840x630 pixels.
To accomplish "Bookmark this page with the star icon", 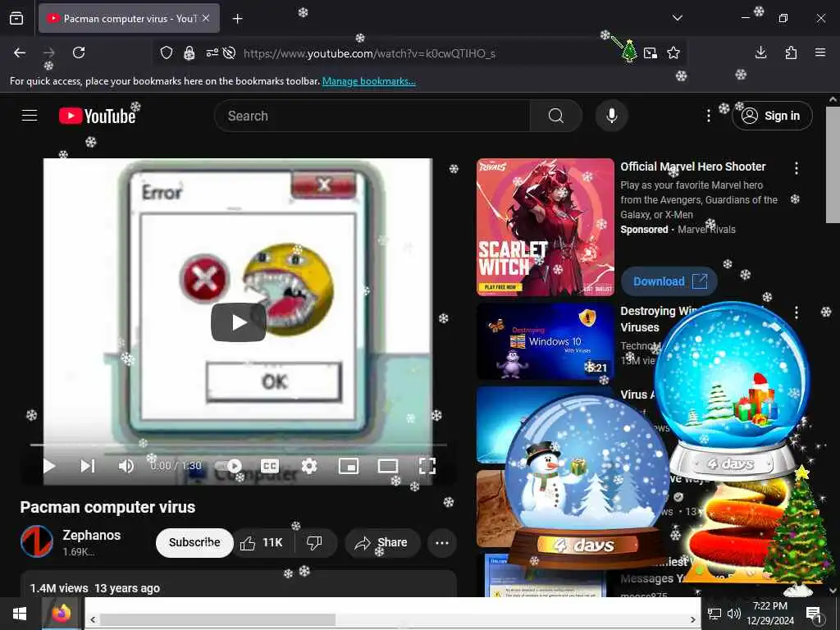I will [x=673, y=52].
